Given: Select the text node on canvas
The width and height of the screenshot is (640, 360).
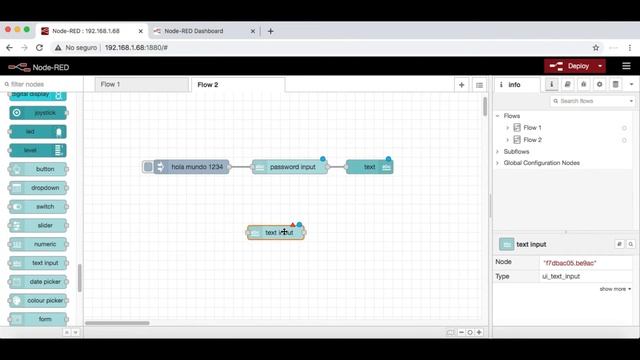Looking at the screenshot, I should (x=369, y=167).
